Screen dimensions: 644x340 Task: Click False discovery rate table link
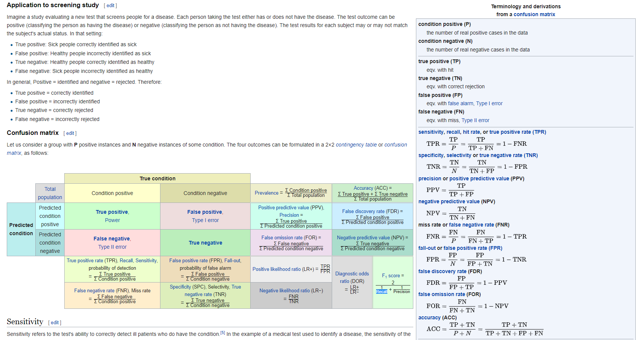pos(363,211)
